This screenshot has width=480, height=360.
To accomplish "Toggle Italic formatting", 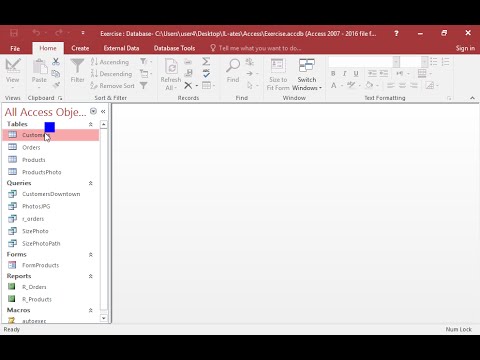I will pos(344,73).
